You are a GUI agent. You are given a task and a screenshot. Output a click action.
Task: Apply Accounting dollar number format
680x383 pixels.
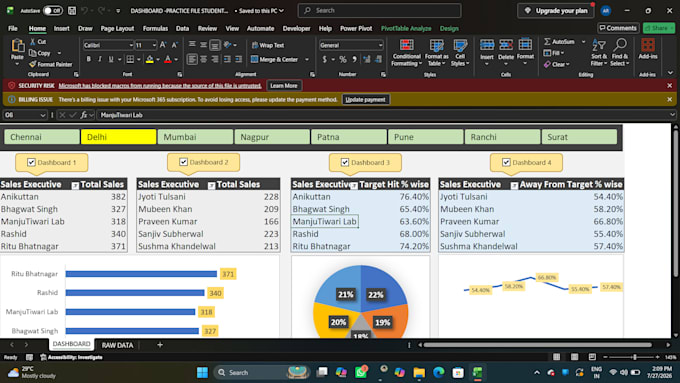tap(324, 59)
